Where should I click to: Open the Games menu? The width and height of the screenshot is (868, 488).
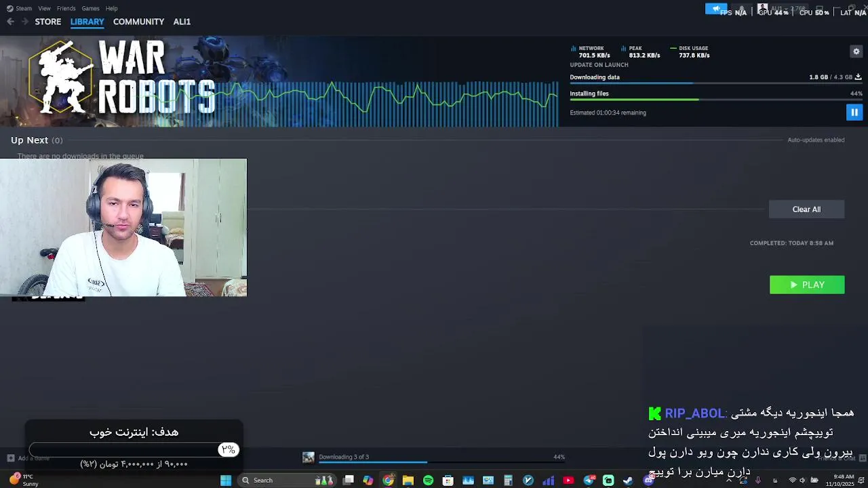coord(90,8)
